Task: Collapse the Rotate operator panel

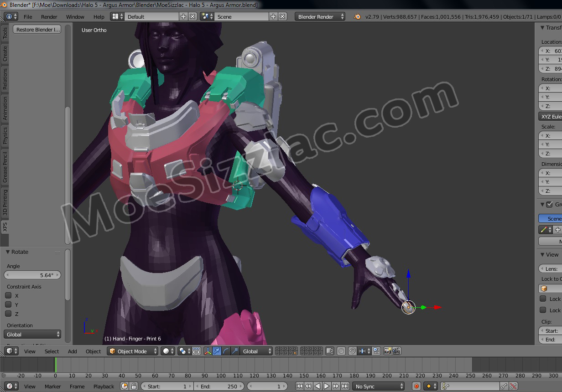Action: coord(8,252)
